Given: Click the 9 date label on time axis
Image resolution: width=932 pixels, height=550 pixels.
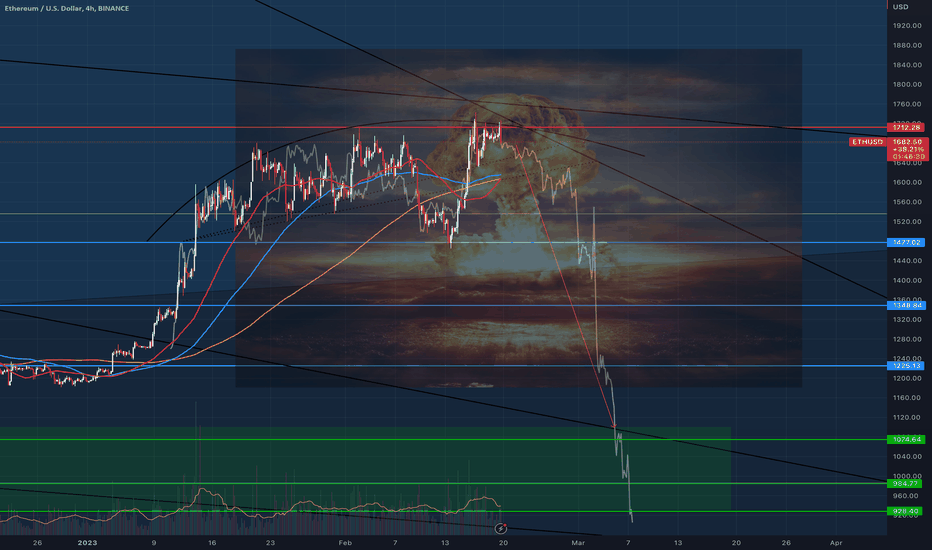Looking at the screenshot, I should [x=153, y=543].
